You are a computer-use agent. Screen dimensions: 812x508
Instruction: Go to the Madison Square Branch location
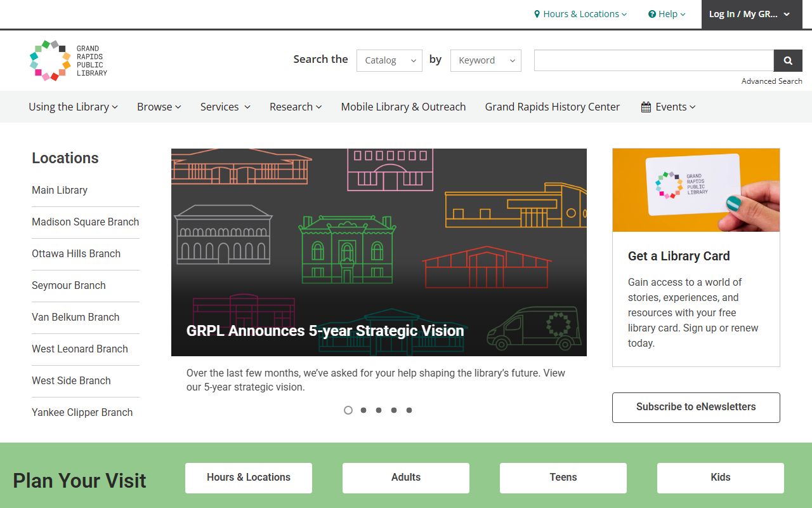point(85,222)
